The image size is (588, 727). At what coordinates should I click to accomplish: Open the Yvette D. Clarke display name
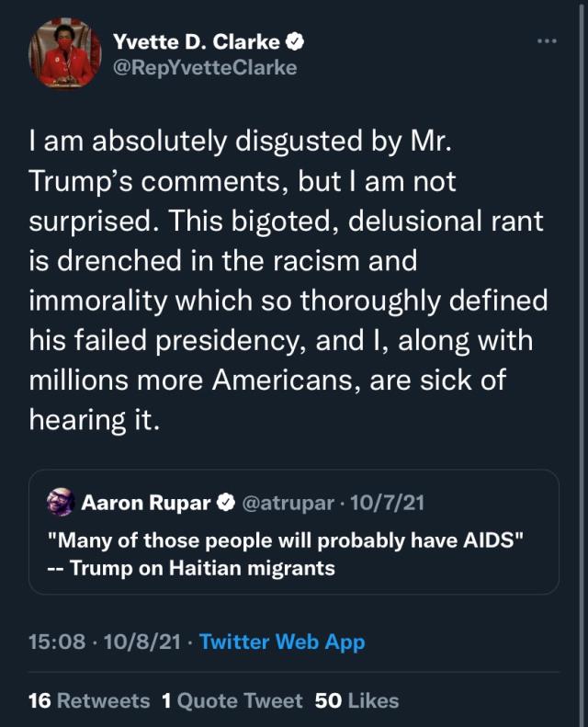pos(196,41)
